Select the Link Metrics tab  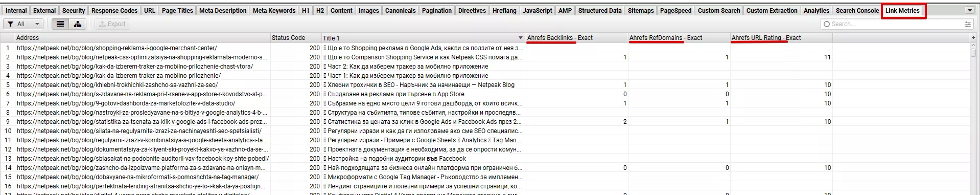click(x=902, y=10)
